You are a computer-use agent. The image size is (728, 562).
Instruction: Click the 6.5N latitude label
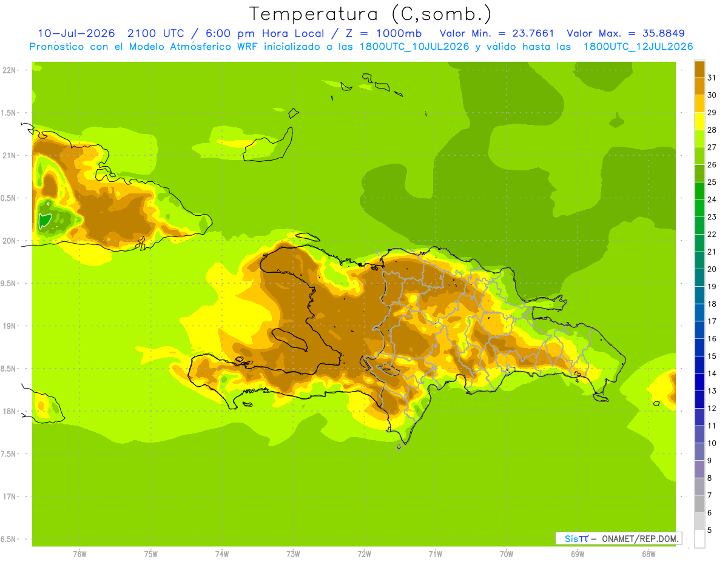(x=9, y=539)
